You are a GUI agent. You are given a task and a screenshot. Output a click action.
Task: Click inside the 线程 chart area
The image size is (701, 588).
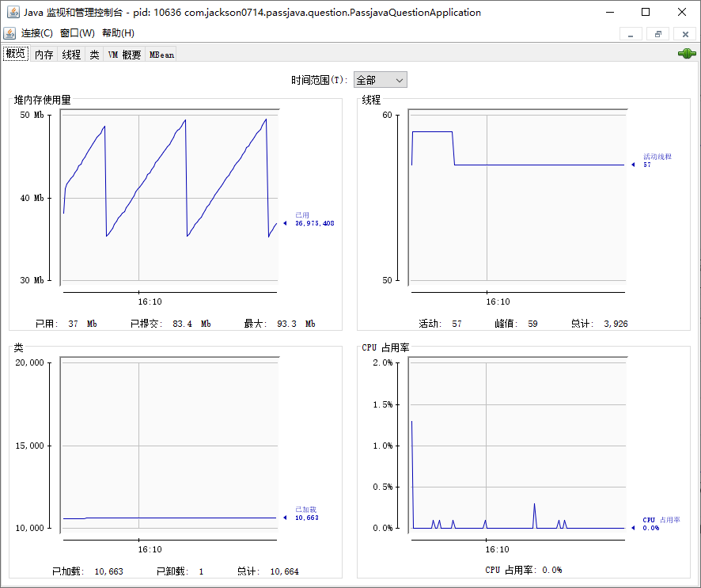pos(517,198)
